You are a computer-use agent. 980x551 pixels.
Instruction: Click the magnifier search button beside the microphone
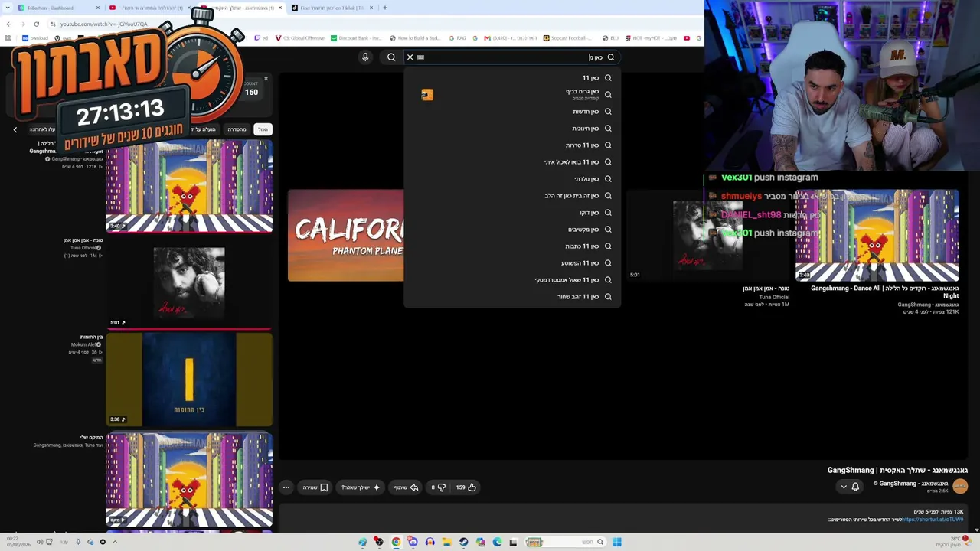pos(391,57)
